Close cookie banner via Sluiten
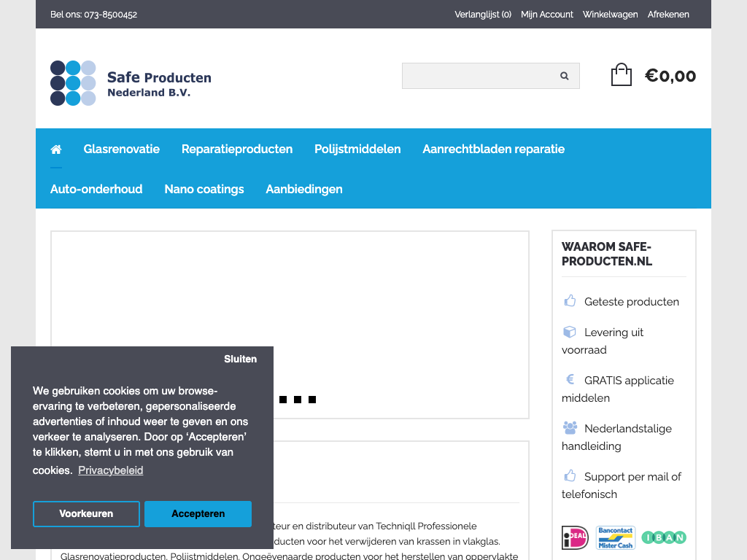747x560 pixels. tap(240, 359)
